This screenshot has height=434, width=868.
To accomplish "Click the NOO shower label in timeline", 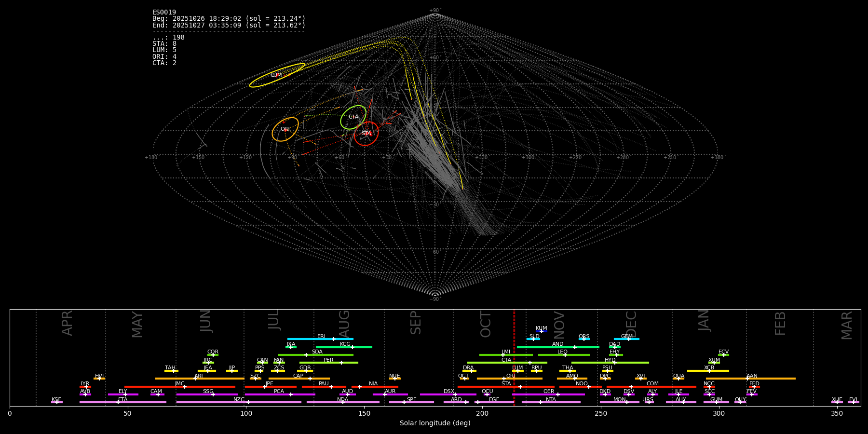I will (x=582, y=384).
